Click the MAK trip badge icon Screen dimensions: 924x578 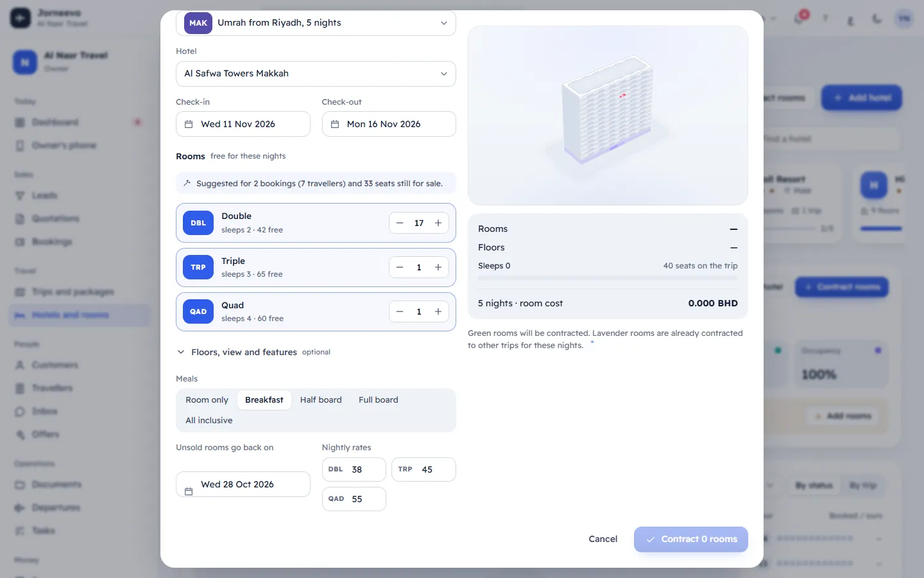pyautogui.click(x=198, y=22)
